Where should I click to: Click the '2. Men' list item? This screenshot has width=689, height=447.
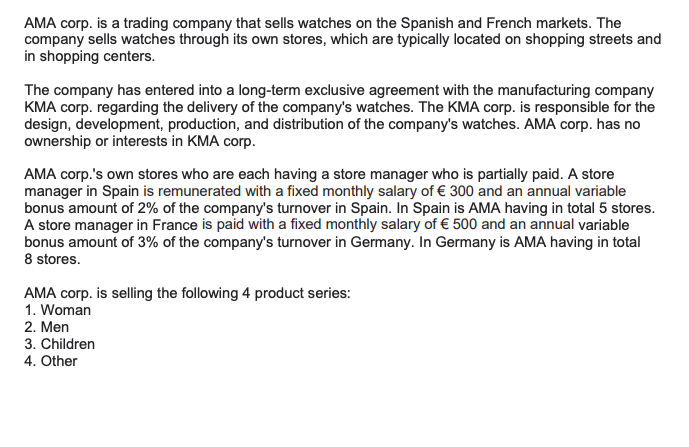click(47, 327)
